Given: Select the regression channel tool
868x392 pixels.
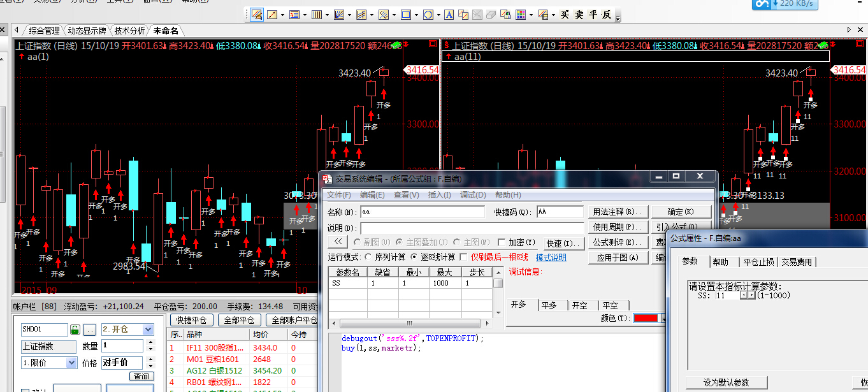Looking at the screenshot, I should 361,14.
